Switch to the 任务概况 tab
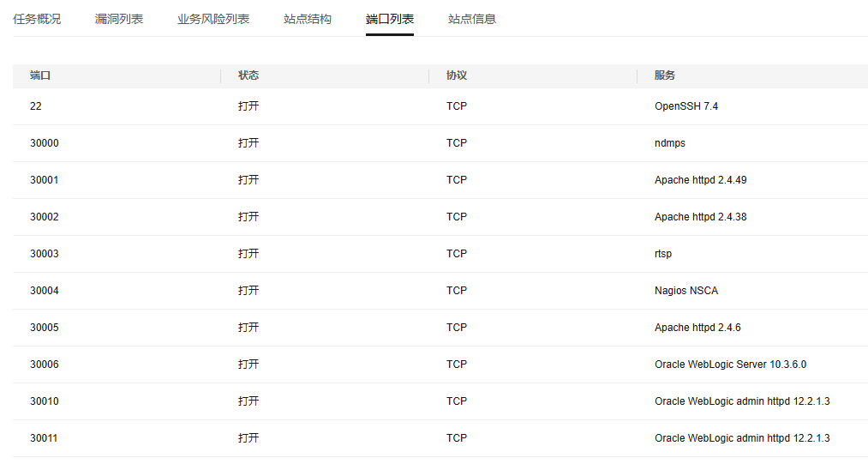The width and height of the screenshot is (868, 464). (37, 19)
